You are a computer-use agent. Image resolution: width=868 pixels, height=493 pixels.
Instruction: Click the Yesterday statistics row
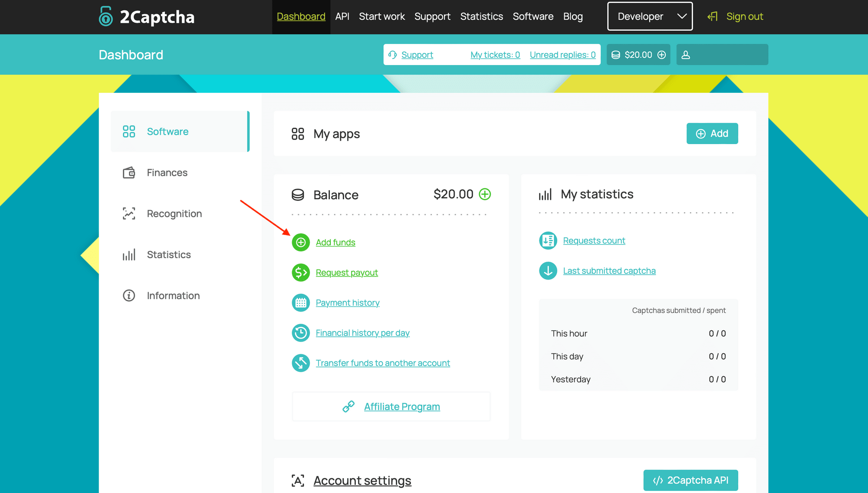click(x=638, y=379)
